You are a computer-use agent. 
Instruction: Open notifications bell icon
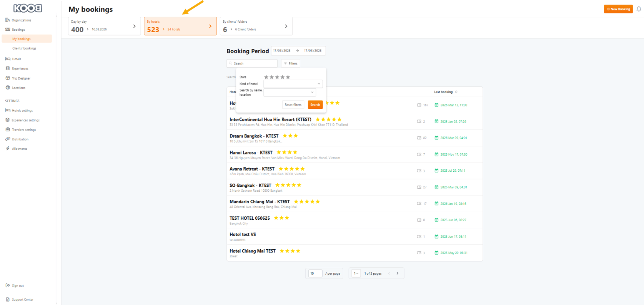coord(639,9)
